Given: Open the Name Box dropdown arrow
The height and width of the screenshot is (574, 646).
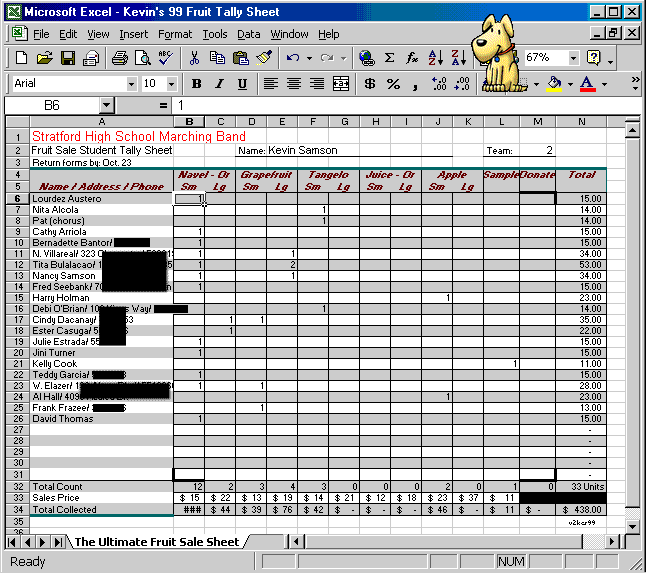Looking at the screenshot, I should pyautogui.click(x=106, y=105).
